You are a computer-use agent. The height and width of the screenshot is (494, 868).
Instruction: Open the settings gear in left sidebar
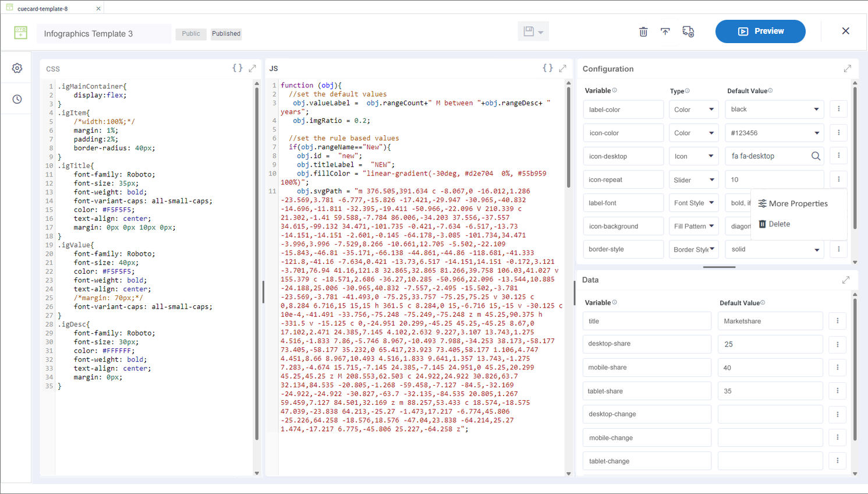(x=17, y=68)
